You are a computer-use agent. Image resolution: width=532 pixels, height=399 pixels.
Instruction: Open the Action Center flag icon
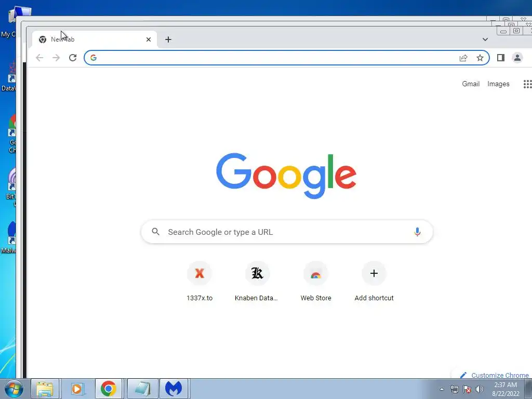click(x=467, y=389)
